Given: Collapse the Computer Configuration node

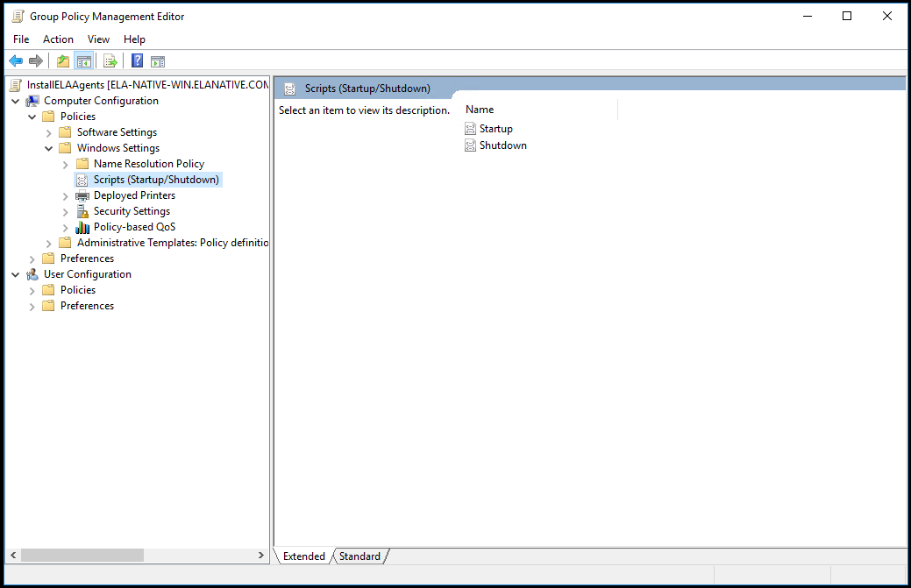Looking at the screenshot, I should [x=16, y=101].
